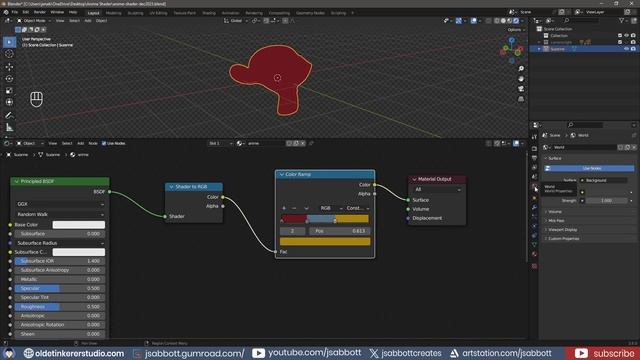Switch to the Modeling workspace tab
This screenshot has width=640, height=360.
click(113, 13)
